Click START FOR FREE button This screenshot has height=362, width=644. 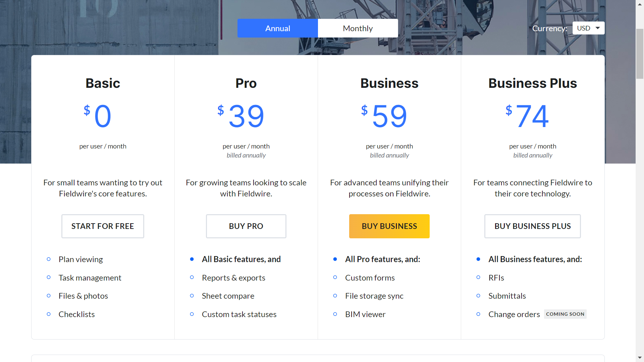tap(103, 226)
